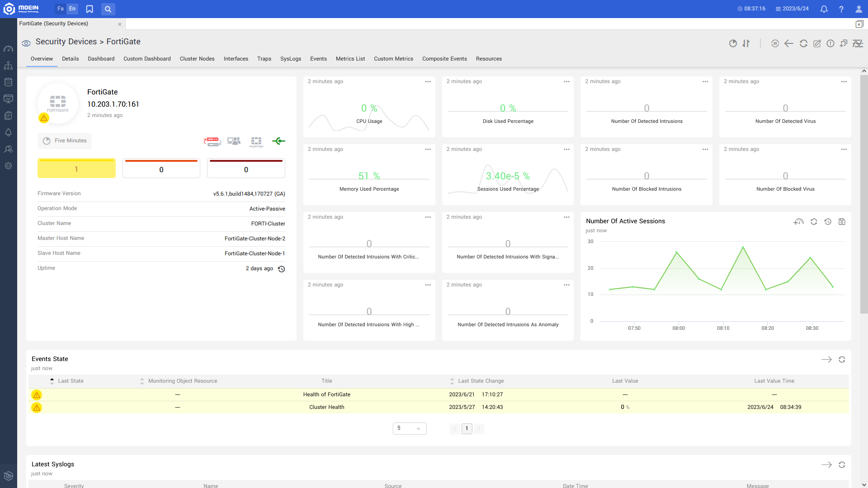Open full Latest Syslogs list arrow
Viewport: 868px width, 488px height.
(x=826, y=465)
